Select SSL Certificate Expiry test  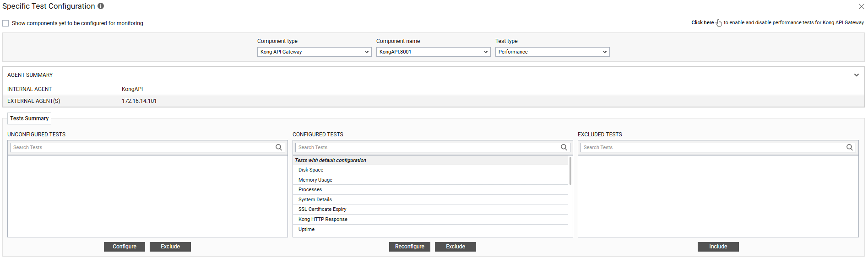tap(322, 210)
